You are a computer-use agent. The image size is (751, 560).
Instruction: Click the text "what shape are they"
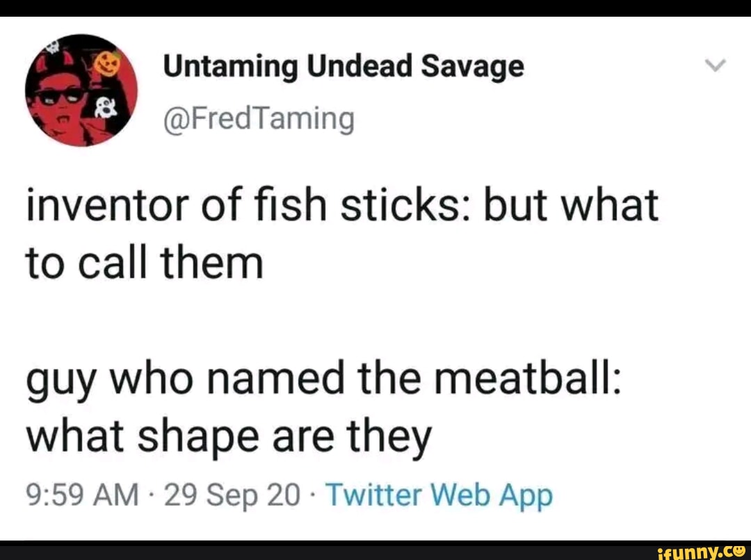click(x=228, y=438)
